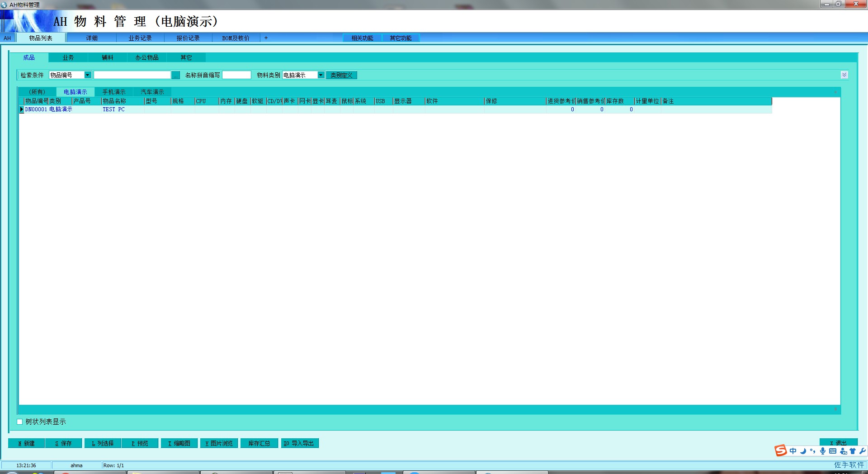Click the shirt skin icon in IME bar
This screenshot has height=474, width=868.
pos(853,451)
